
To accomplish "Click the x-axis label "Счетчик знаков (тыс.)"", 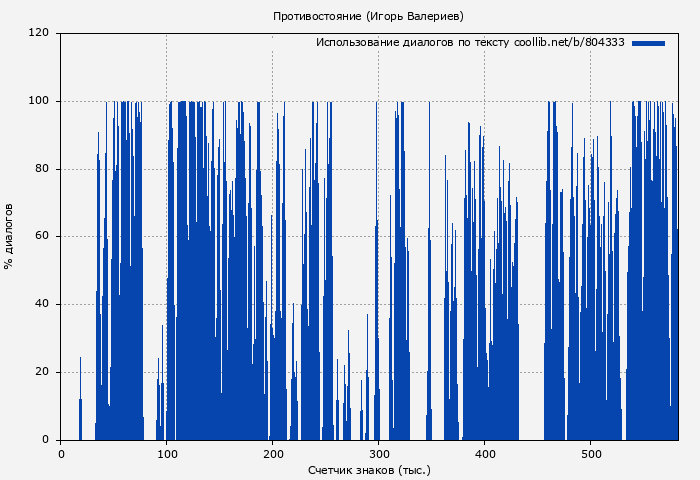I will [368, 469].
